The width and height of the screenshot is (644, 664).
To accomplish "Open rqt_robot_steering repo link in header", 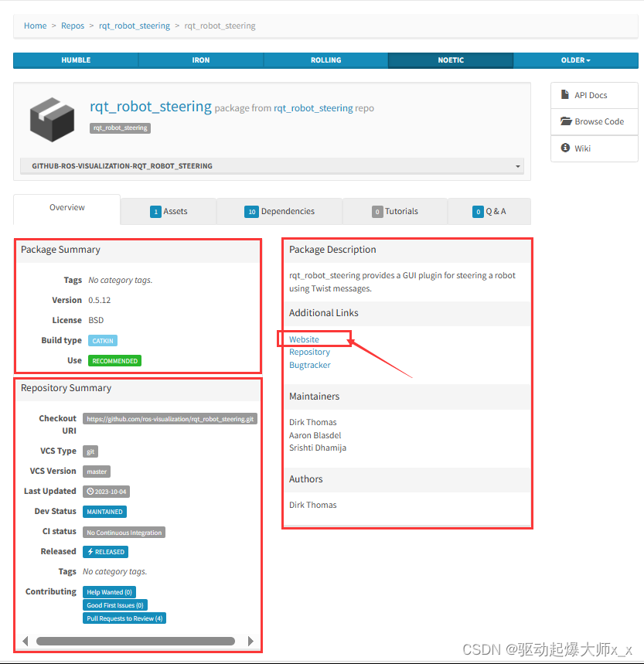I will (x=313, y=108).
